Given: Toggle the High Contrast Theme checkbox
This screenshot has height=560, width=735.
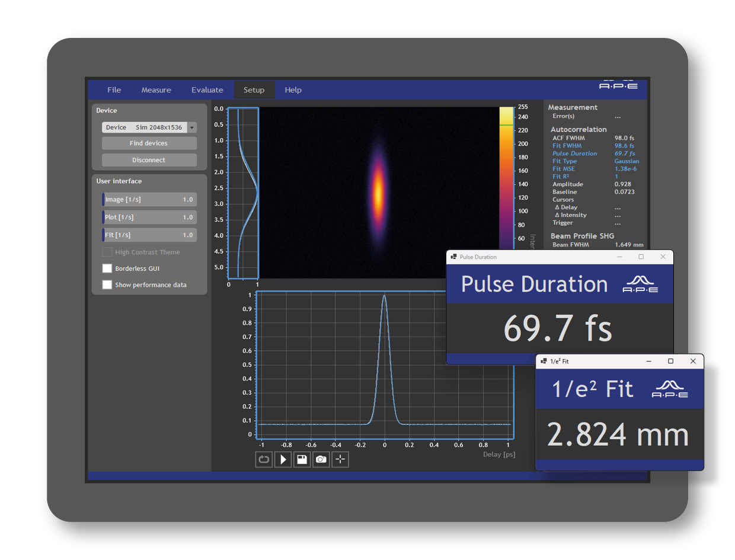Looking at the screenshot, I should pos(107,252).
